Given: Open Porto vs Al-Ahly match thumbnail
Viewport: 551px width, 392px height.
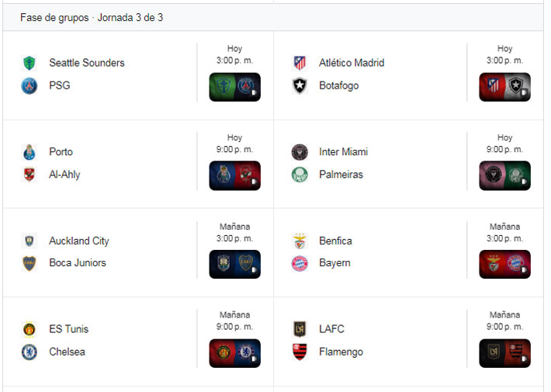Looking at the screenshot, I should coord(234,175).
